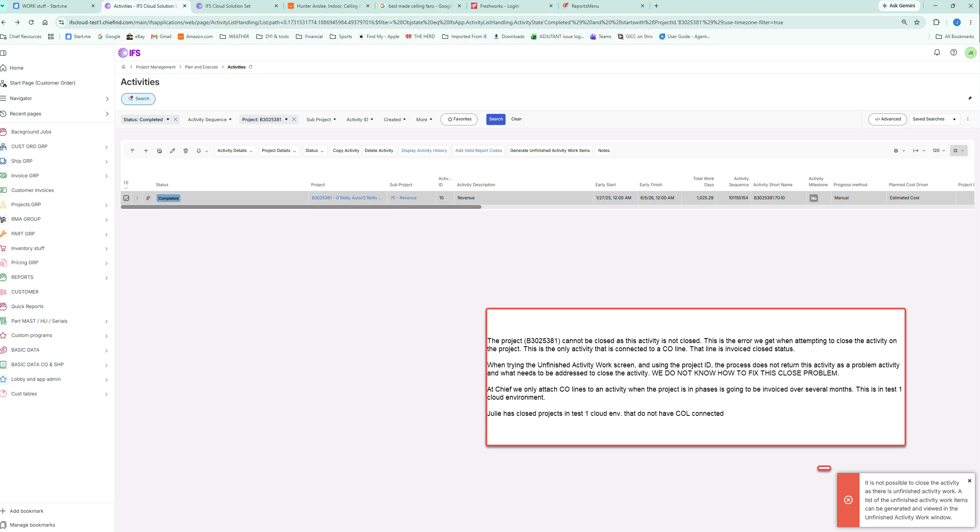
Task: Switch to the Freshworks - Login tab
Action: tap(512, 6)
